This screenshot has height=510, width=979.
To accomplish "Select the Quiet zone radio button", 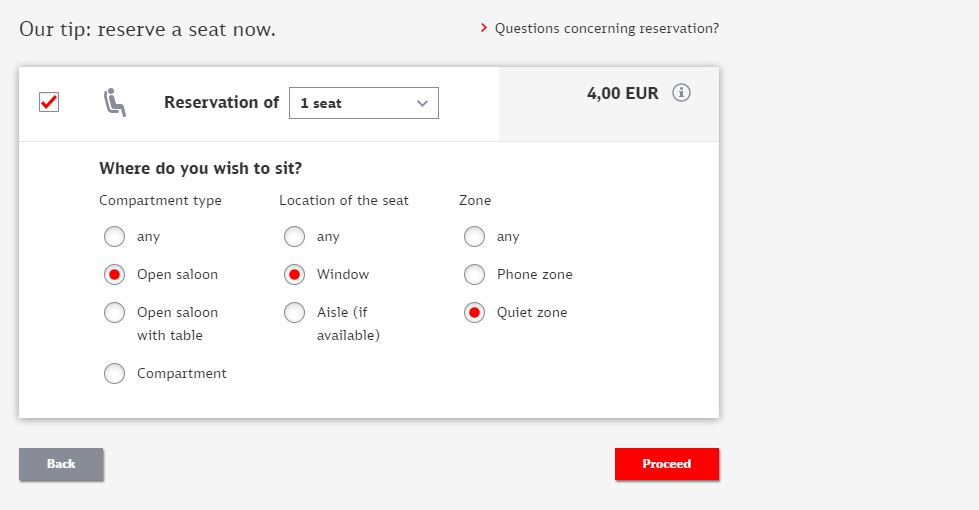I will 474,312.
